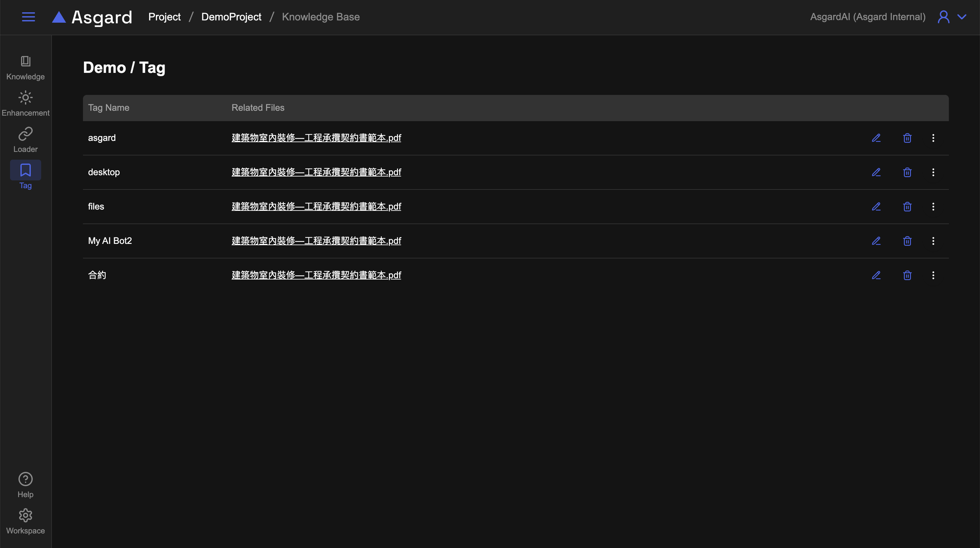This screenshot has width=980, height=548.
Task: Edit the asgard tag
Action: (x=876, y=138)
